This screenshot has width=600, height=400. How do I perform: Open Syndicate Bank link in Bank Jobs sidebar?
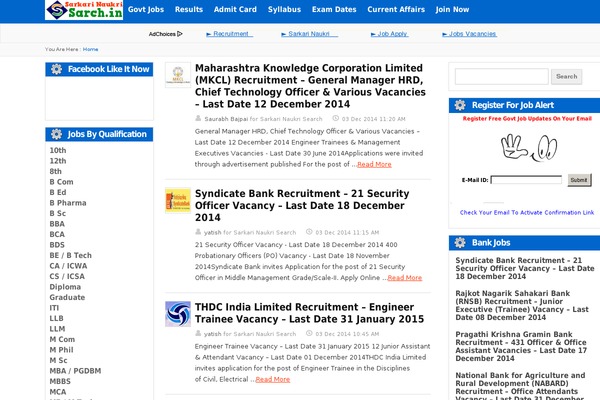pyautogui.click(x=525, y=268)
